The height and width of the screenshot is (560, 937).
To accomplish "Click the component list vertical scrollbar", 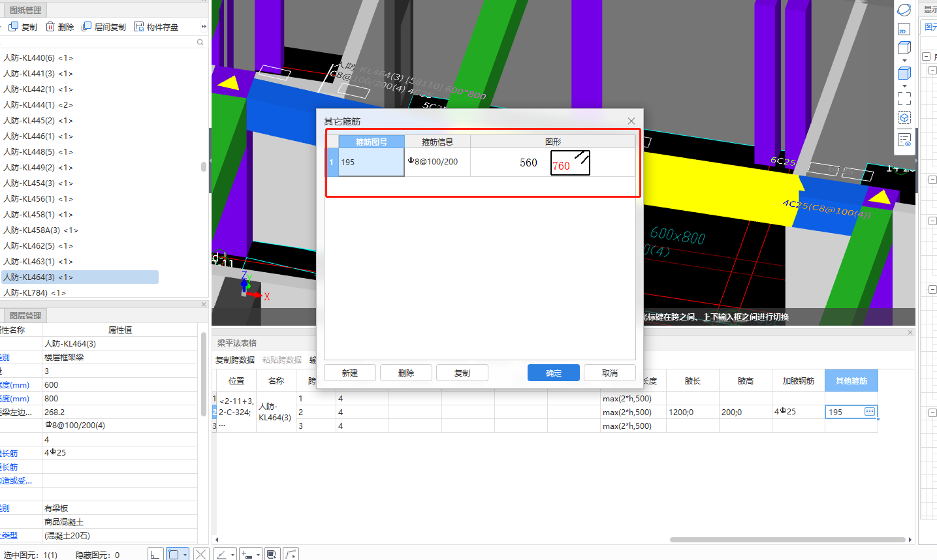I will coord(204,166).
